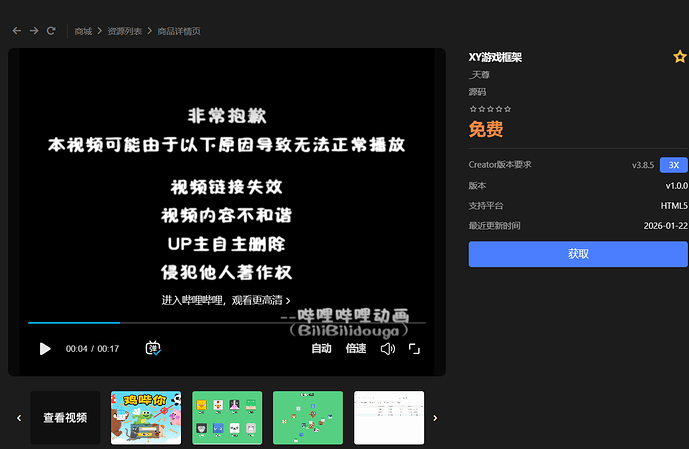Viewport: 689px width, 449px height.
Task: Show next thumbnails with right chevron
Action: 435,418
